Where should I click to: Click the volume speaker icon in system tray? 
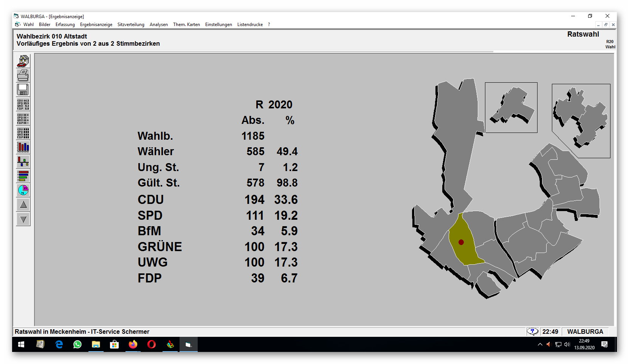point(567,344)
